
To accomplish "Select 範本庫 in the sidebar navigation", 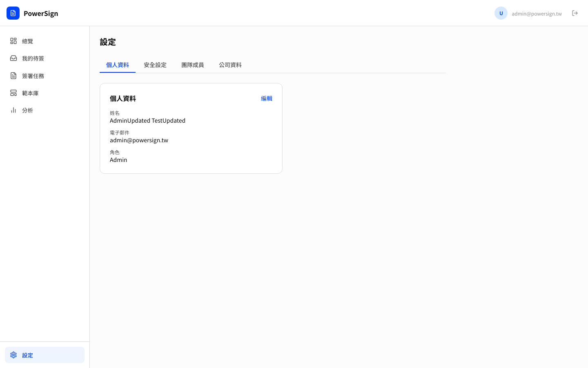I will tap(30, 93).
